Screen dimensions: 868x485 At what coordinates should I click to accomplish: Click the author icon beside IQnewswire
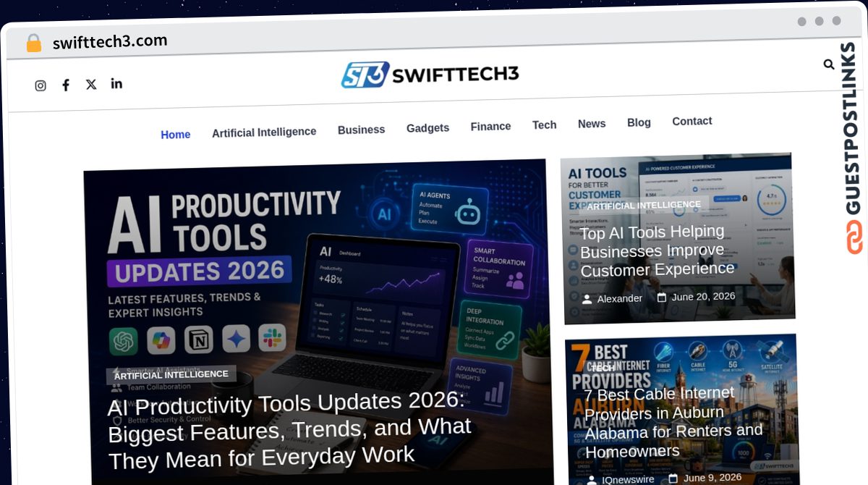point(591,479)
